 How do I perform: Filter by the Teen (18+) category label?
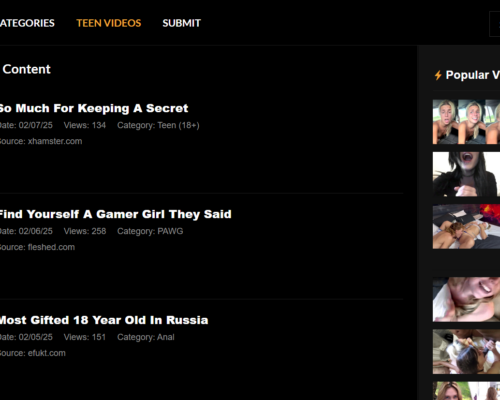click(178, 125)
